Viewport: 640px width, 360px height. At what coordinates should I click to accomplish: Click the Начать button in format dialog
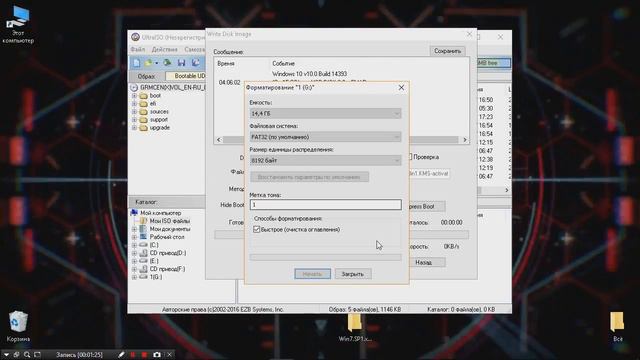(x=312, y=274)
